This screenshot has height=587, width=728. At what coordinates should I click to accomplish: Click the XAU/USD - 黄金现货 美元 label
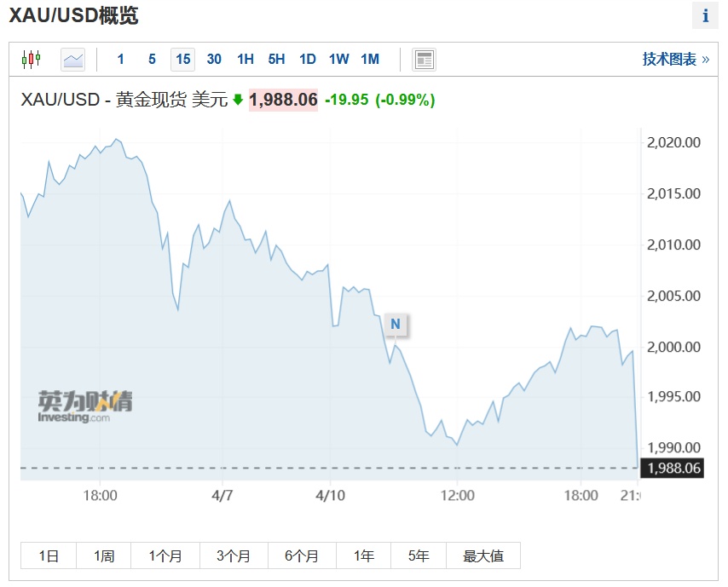point(124,100)
